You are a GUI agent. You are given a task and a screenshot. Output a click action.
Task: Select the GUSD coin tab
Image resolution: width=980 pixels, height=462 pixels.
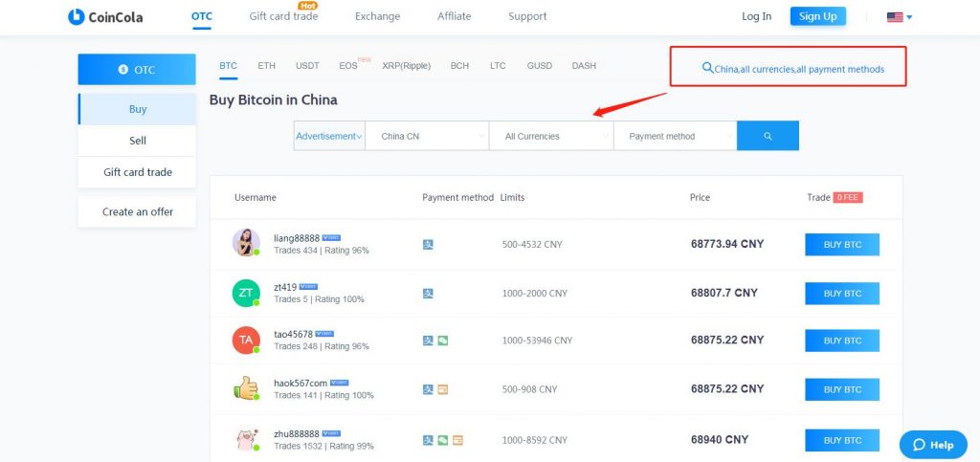[540, 66]
